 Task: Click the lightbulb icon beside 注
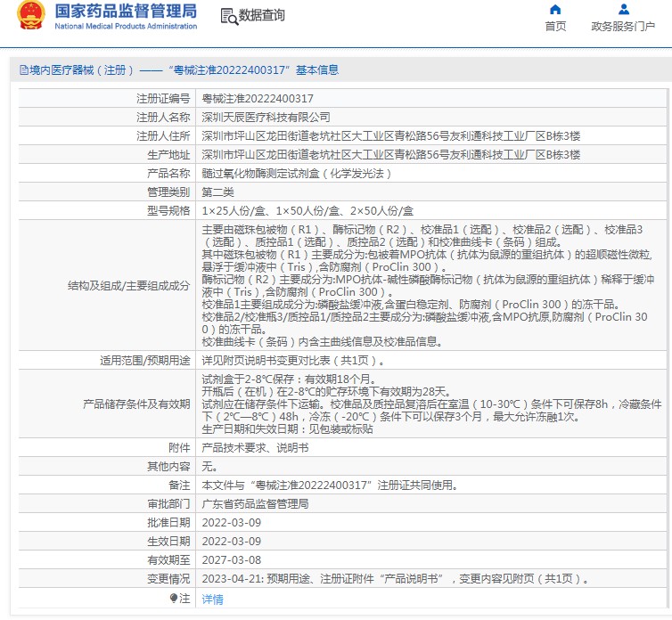174,598
